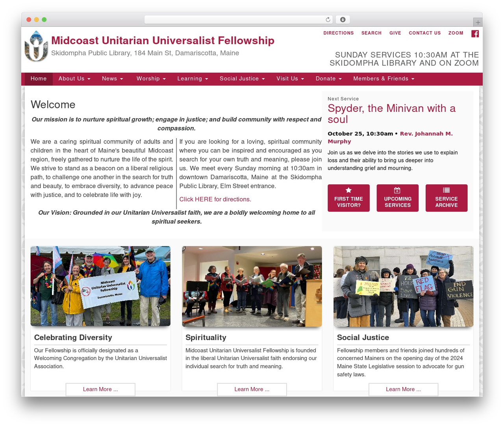The image size is (504, 427).
Task: Learn More about Celebrating Diversity
Action: [x=100, y=389]
